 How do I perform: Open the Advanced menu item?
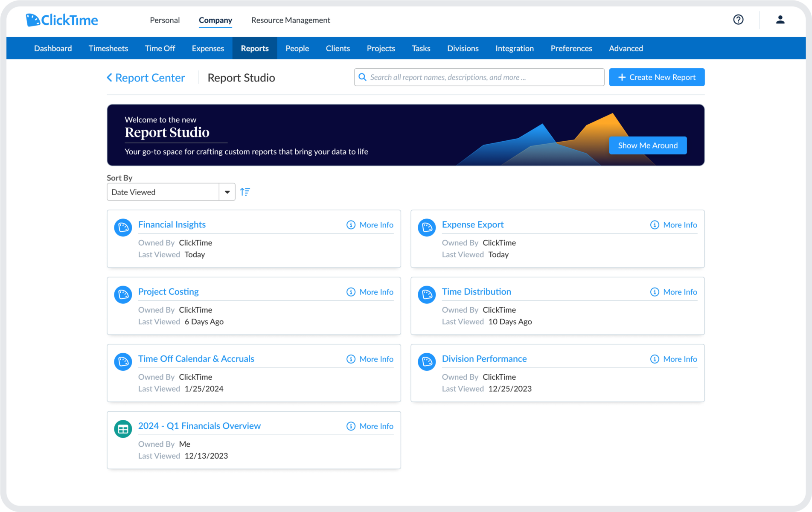coord(626,48)
